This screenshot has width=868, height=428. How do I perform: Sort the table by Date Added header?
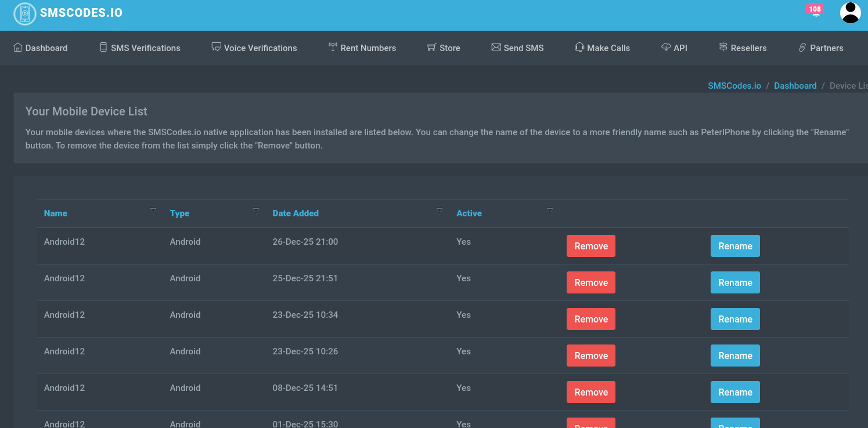pyautogui.click(x=296, y=213)
